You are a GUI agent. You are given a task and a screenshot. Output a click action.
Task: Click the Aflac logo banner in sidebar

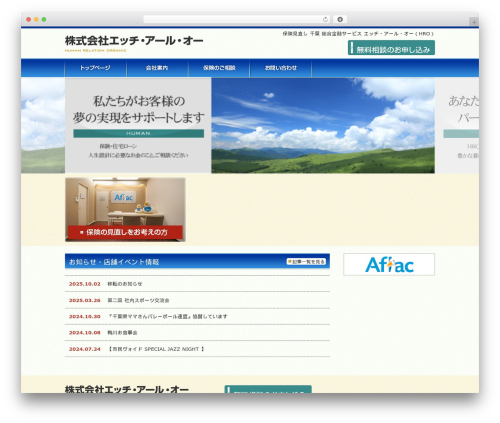tap(389, 265)
